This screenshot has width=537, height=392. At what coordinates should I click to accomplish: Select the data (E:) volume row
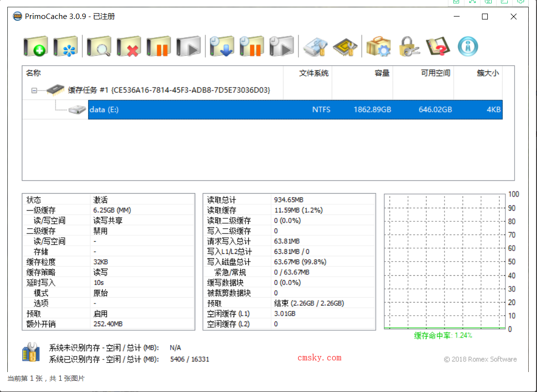pyautogui.click(x=295, y=109)
